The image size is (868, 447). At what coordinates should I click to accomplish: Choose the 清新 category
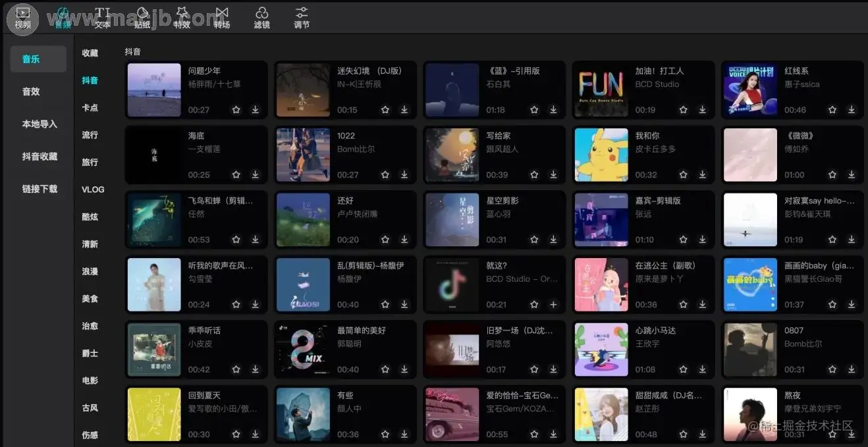[90, 244]
